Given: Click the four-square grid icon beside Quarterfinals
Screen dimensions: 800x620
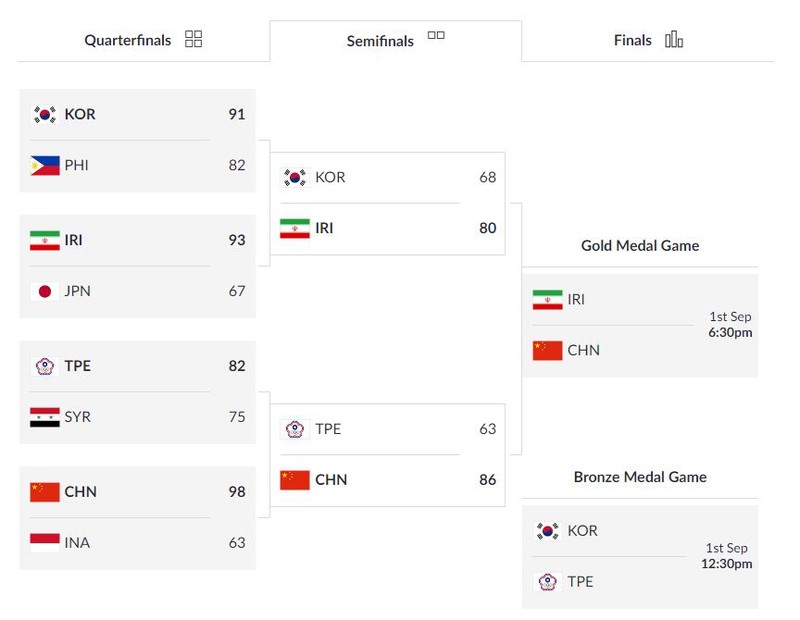Looking at the screenshot, I should click(193, 39).
